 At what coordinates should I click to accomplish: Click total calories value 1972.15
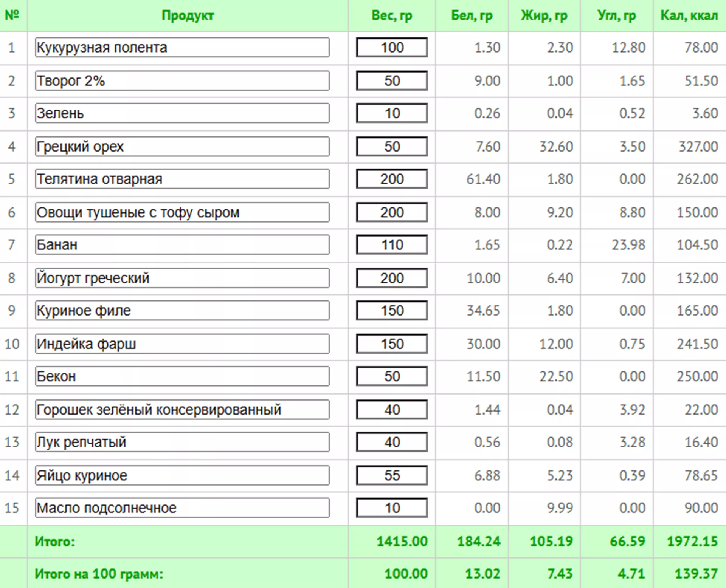tap(692, 541)
